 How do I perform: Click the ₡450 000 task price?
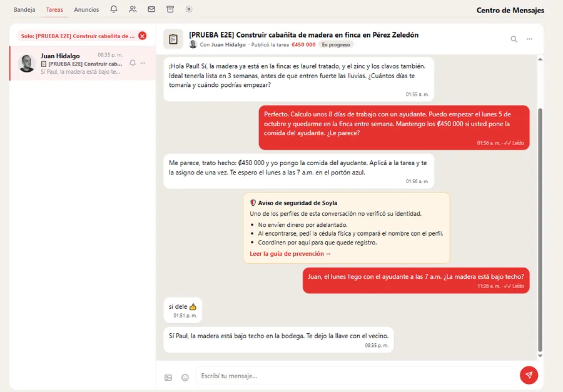pos(303,44)
